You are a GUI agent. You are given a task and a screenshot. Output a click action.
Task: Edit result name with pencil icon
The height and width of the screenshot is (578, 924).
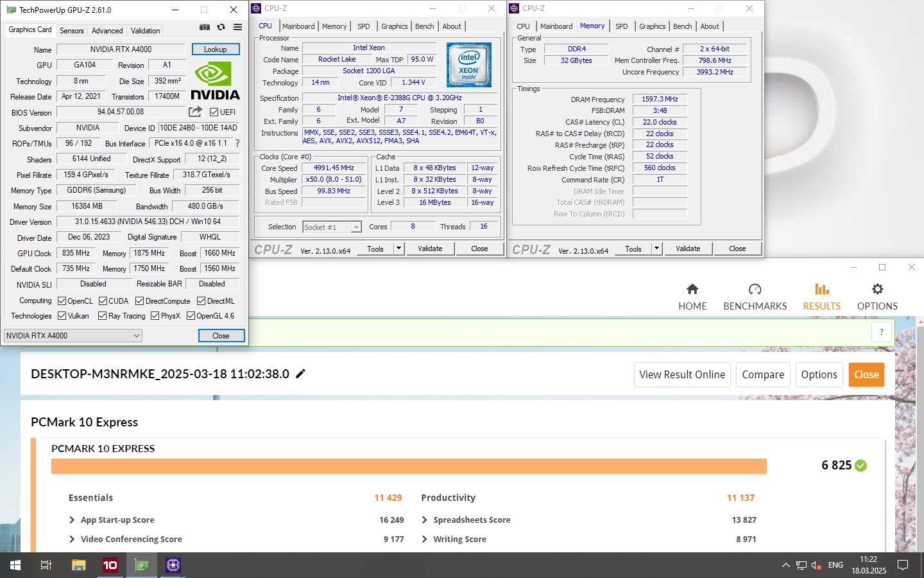click(300, 374)
